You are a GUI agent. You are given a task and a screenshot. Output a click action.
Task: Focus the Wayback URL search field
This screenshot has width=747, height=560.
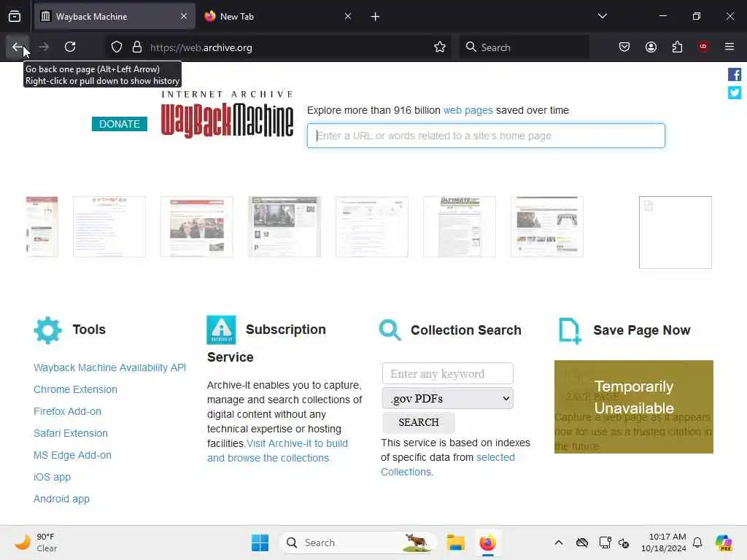[486, 136]
